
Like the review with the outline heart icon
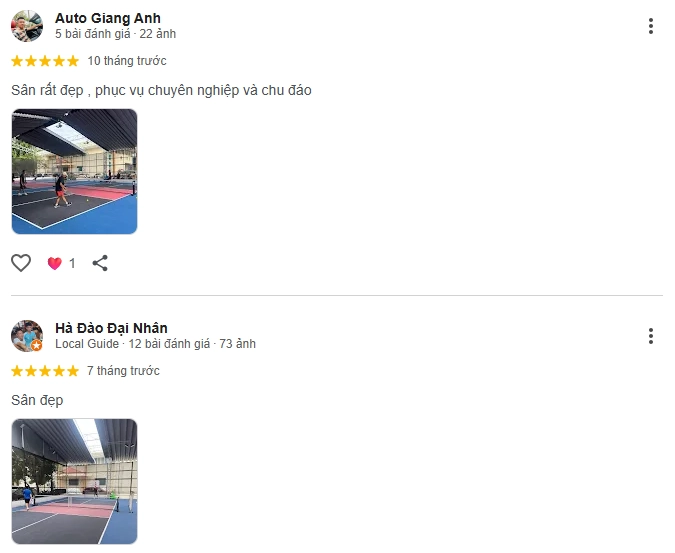(x=21, y=263)
